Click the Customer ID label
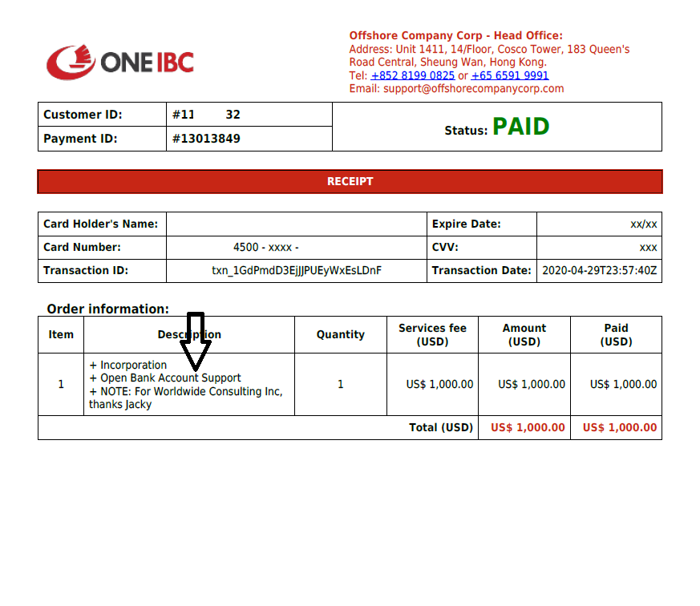 click(x=83, y=115)
